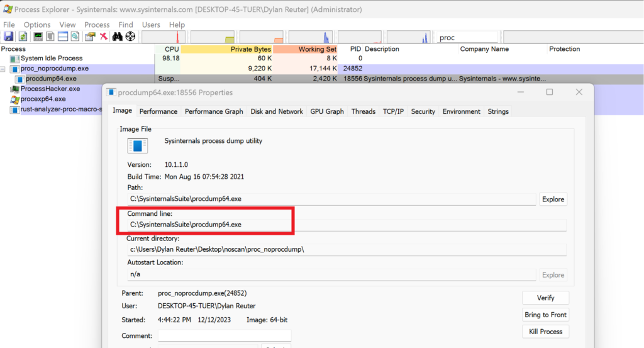This screenshot has height=348, width=644.
Task: Switch to the Threads tab
Action: [363, 111]
